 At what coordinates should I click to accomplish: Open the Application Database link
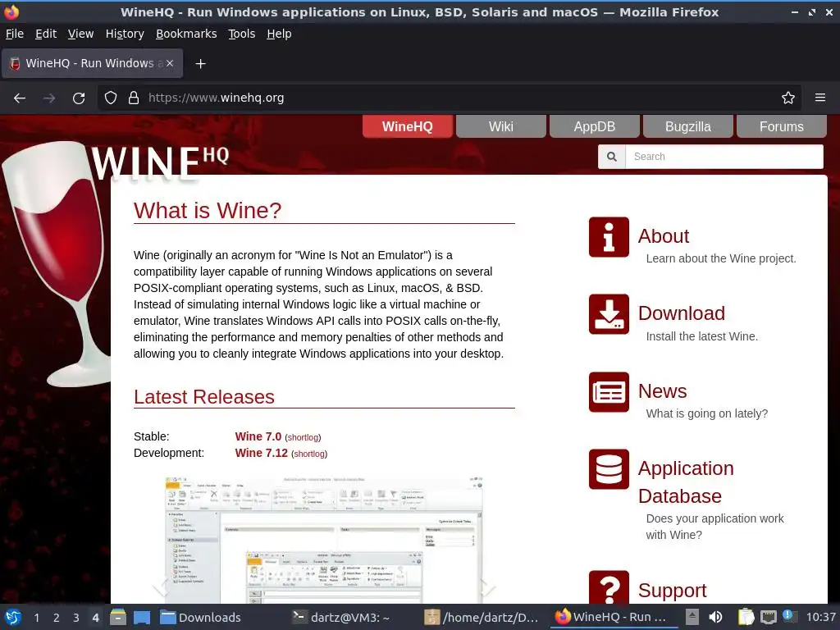(x=686, y=482)
